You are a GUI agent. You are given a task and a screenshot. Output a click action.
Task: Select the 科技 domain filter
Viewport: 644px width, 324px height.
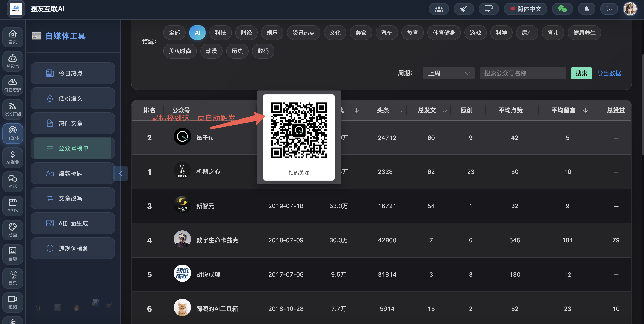coord(221,33)
